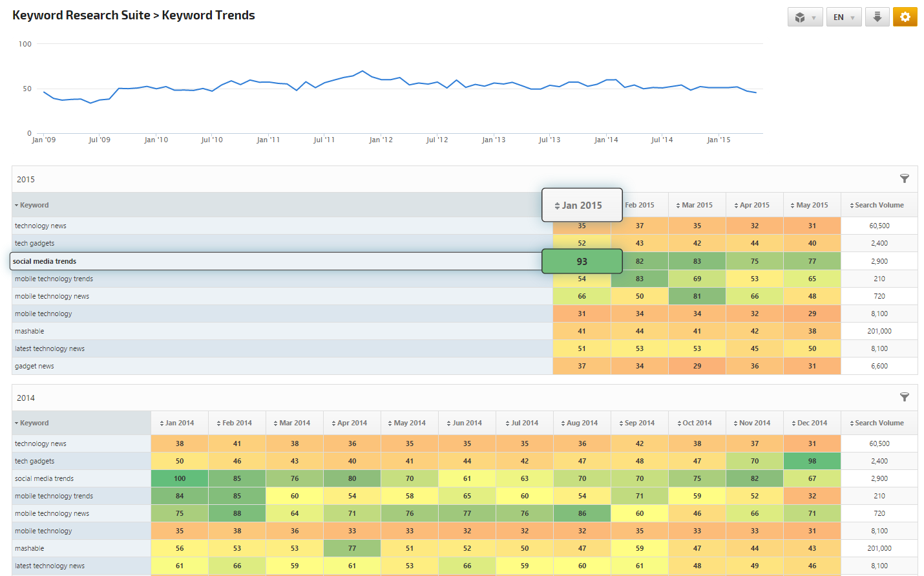Image resolution: width=924 pixels, height=576 pixels.
Task: Sort 2015 table by Jan 2015 column
Action: tap(582, 205)
